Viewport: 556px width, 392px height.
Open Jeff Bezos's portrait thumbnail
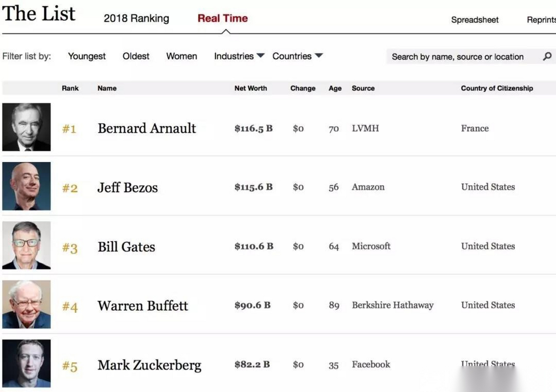point(26,186)
